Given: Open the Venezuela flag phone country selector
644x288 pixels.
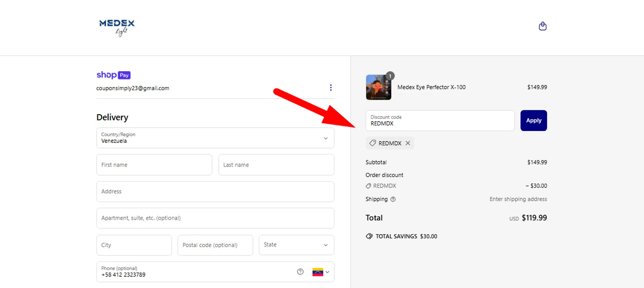Looking at the screenshot, I should click(x=321, y=272).
